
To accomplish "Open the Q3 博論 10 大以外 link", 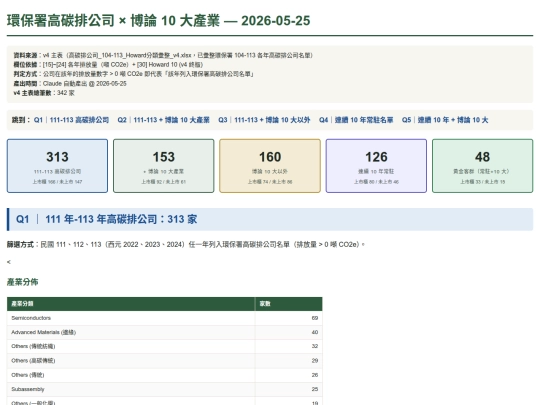I will pos(264,120).
